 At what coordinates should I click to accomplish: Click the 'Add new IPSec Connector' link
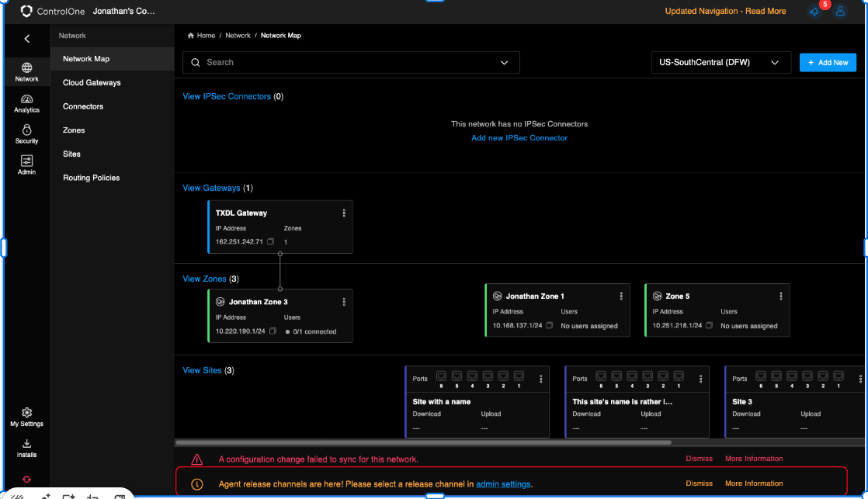pyautogui.click(x=519, y=137)
